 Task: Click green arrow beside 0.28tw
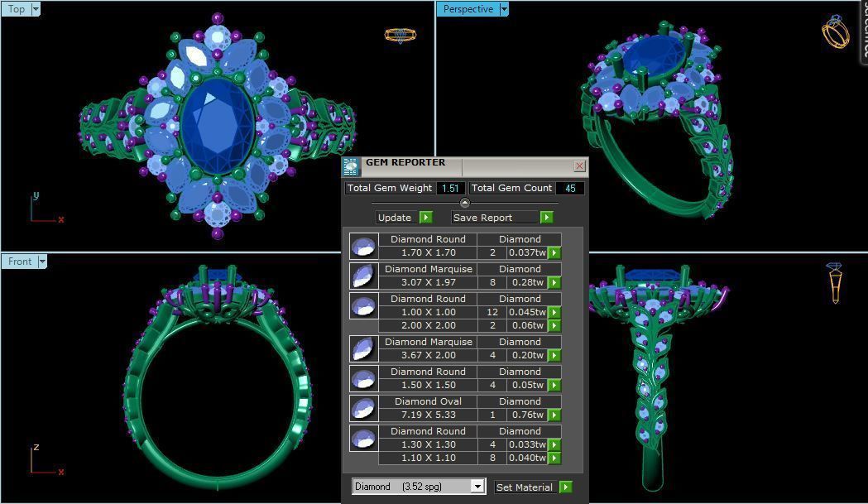click(x=554, y=283)
